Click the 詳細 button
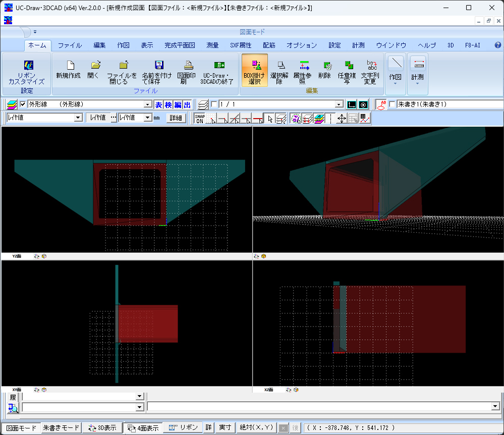Screen dimensions: 504x435 (x=176, y=118)
